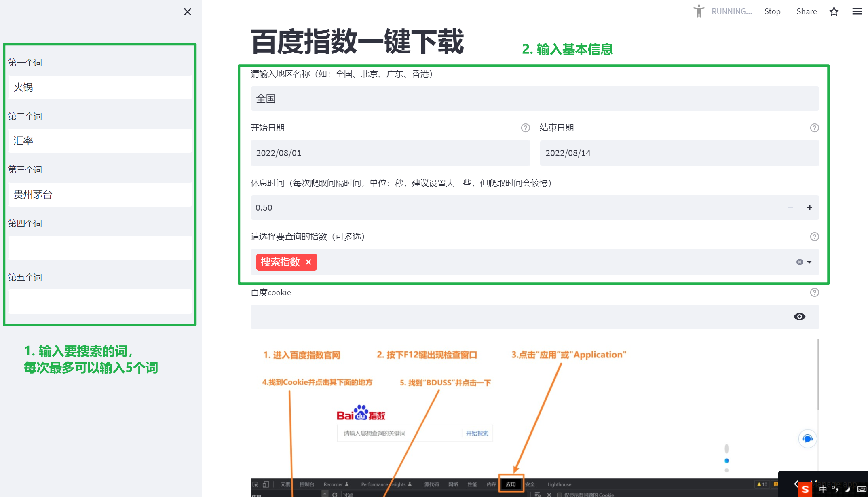Viewport: 868px width, 497px height.
Task: Open the start date 2022/08/01 picker
Action: coord(390,153)
